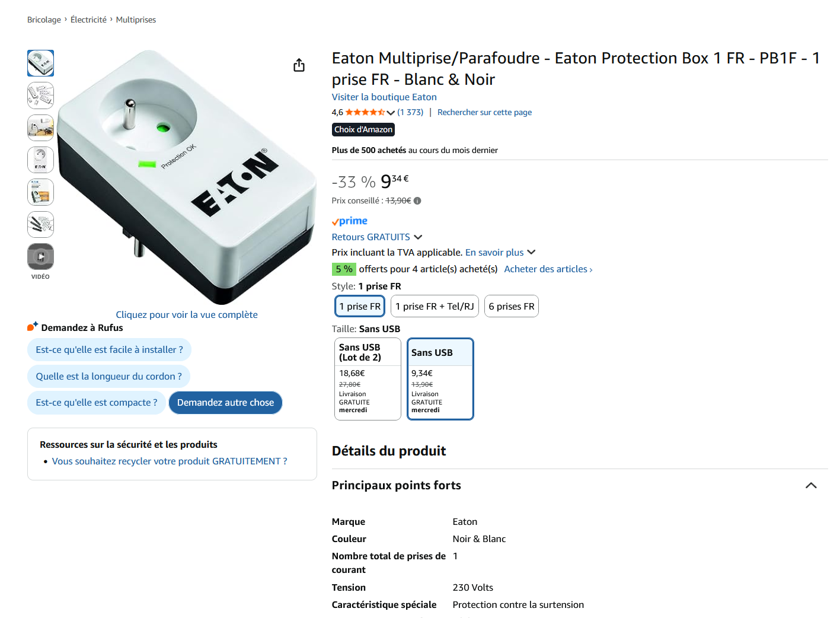Expand the Retours GRATUITS dropdown
The width and height of the screenshot is (840, 618).
point(418,237)
